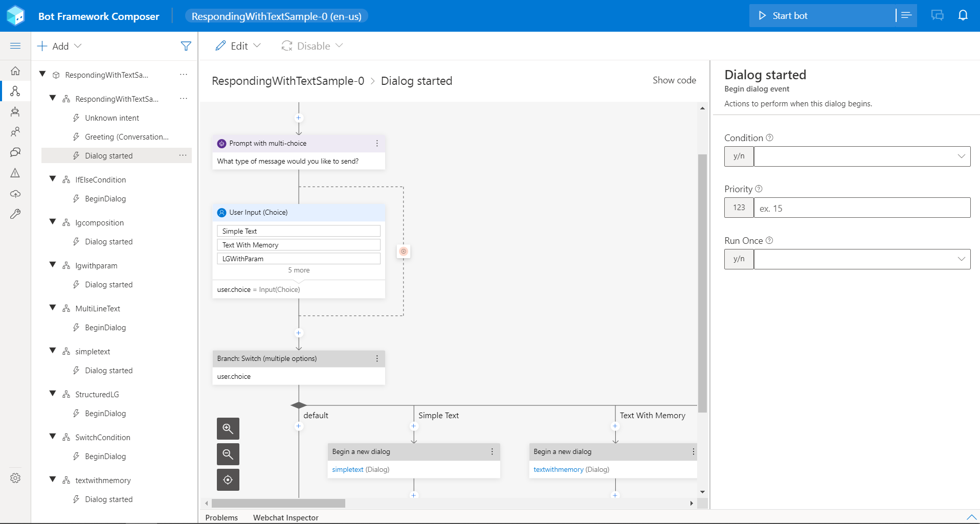This screenshot has height=524, width=980.
Task: Open menu on simpletext Begin dialog node
Action: pos(492,451)
